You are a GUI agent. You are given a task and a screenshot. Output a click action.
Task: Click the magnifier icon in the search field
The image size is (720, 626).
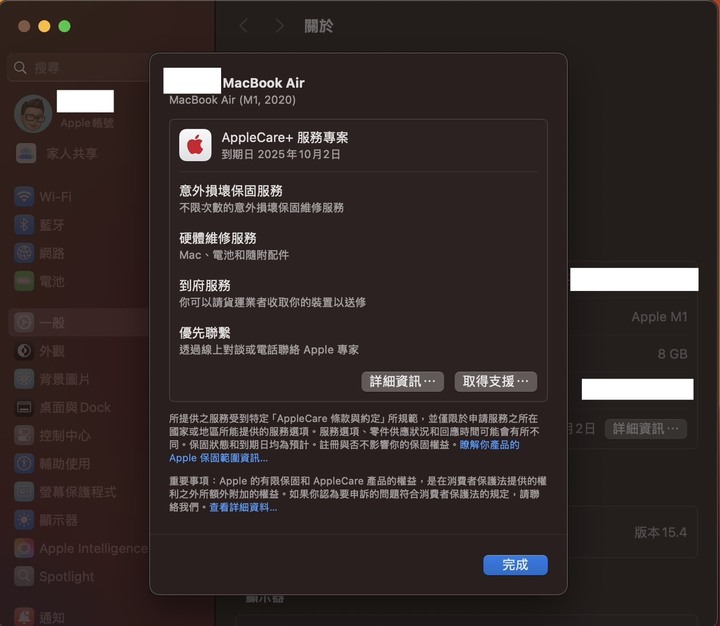pyautogui.click(x=20, y=68)
